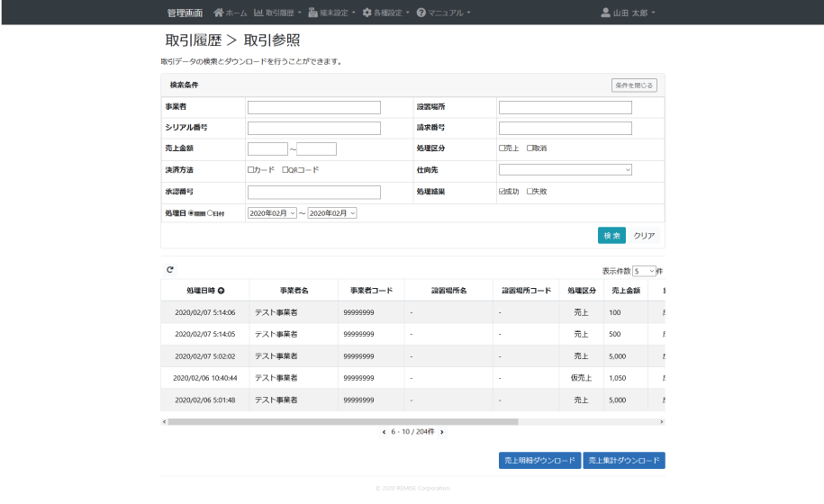Image resolution: width=824 pixels, height=504 pixels.
Task: Click the 設置場所コード column header
Action: 526,291
